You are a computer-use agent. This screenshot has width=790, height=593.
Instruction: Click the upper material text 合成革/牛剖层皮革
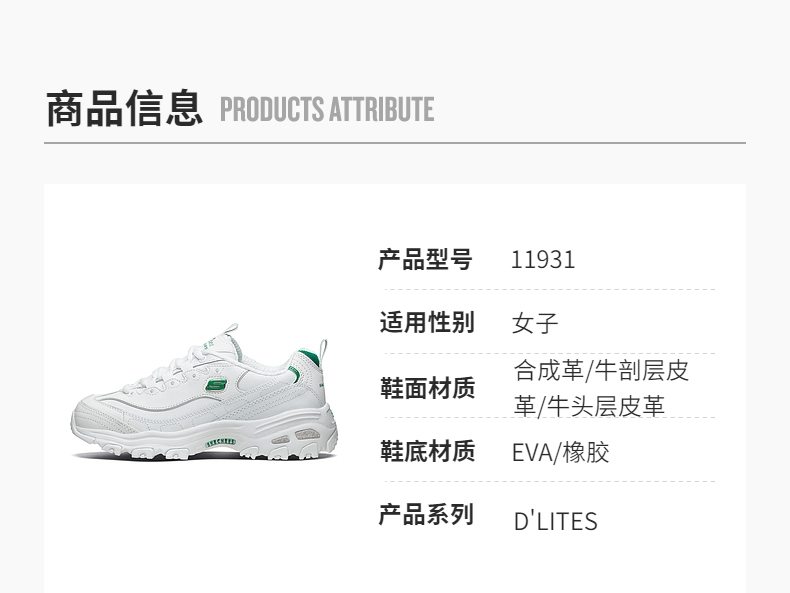tap(601, 388)
